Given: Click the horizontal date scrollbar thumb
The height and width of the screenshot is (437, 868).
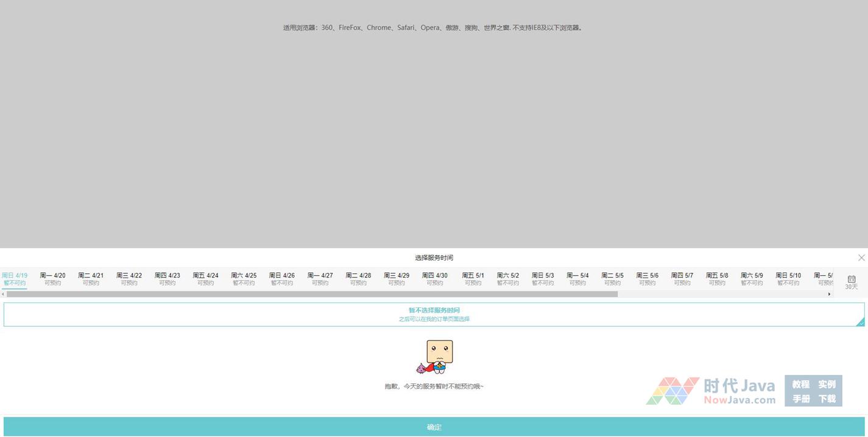Looking at the screenshot, I should tap(312, 295).
